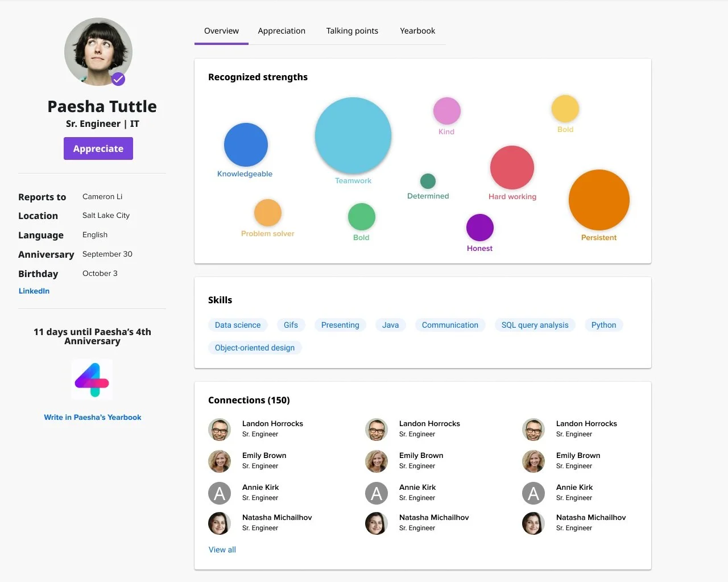The height and width of the screenshot is (582, 728).
Task: Click the Gifs skill tag
Action: point(291,325)
